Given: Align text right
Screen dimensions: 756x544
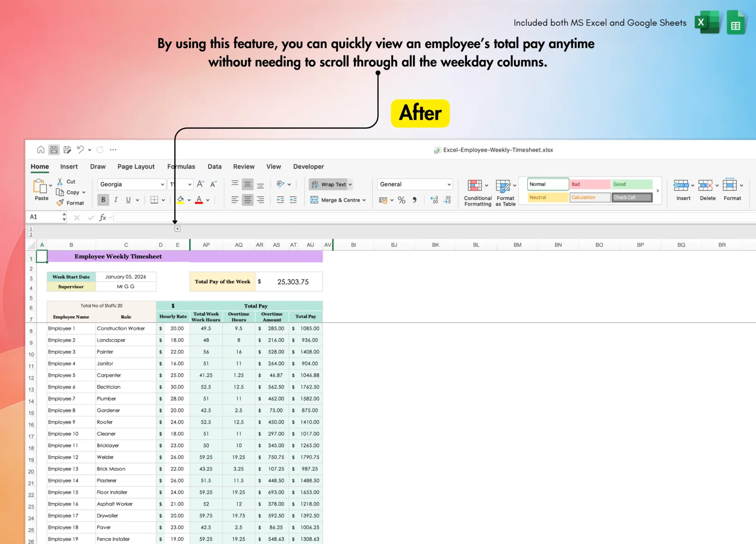Looking at the screenshot, I should (x=260, y=200).
